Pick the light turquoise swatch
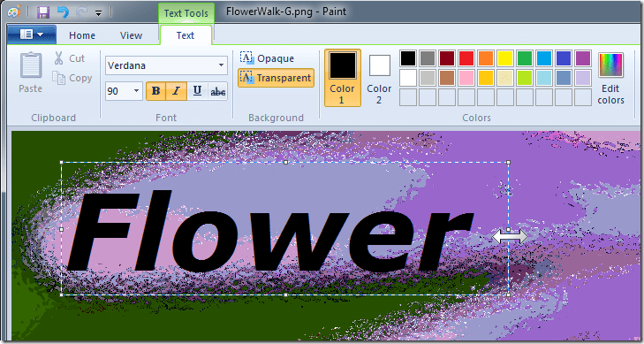This screenshot has width=644, height=344. click(544, 78)
